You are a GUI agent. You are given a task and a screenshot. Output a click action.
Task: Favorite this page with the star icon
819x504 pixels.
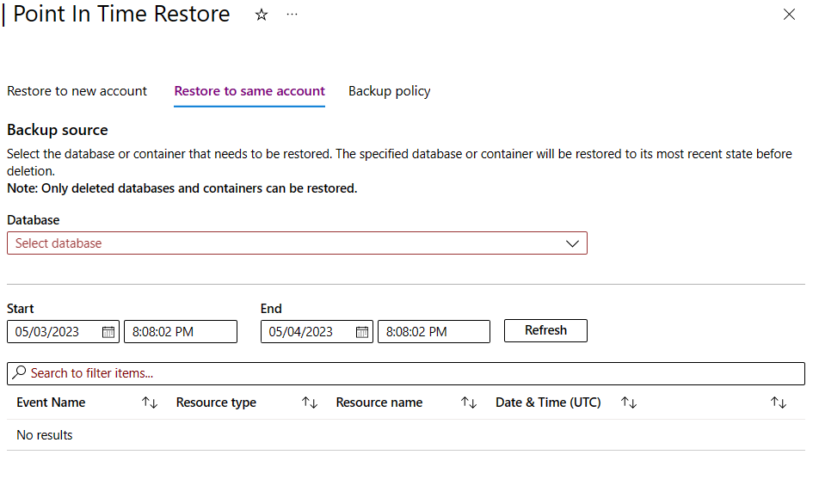(262, 15)
